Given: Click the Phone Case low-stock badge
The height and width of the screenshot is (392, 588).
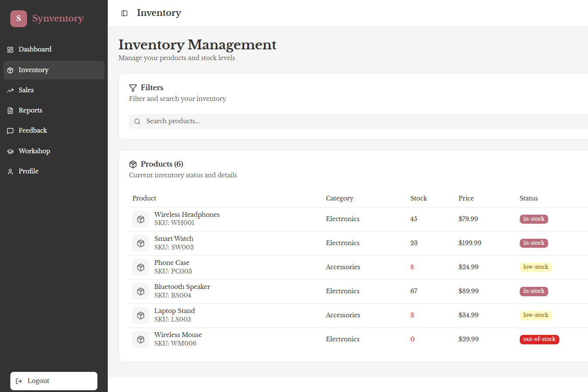Looking at the screenshot, I should (535, 267).
